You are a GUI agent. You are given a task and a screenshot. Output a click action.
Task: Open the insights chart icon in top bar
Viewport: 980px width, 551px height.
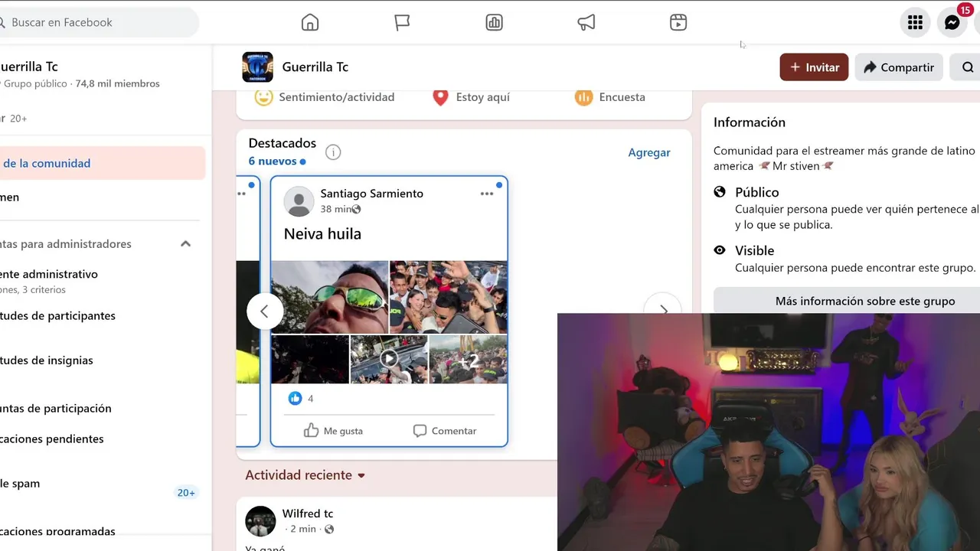tap(495, 22)
